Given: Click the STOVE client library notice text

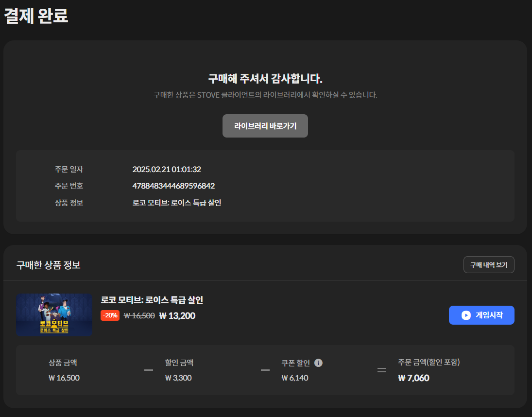Looking at the screenshot, I should 265,95.
